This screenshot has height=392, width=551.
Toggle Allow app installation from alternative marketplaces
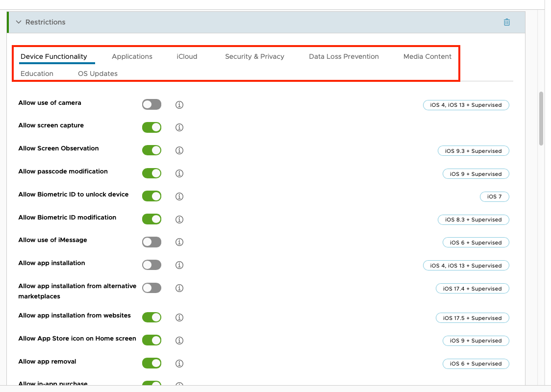click(151, 288)
